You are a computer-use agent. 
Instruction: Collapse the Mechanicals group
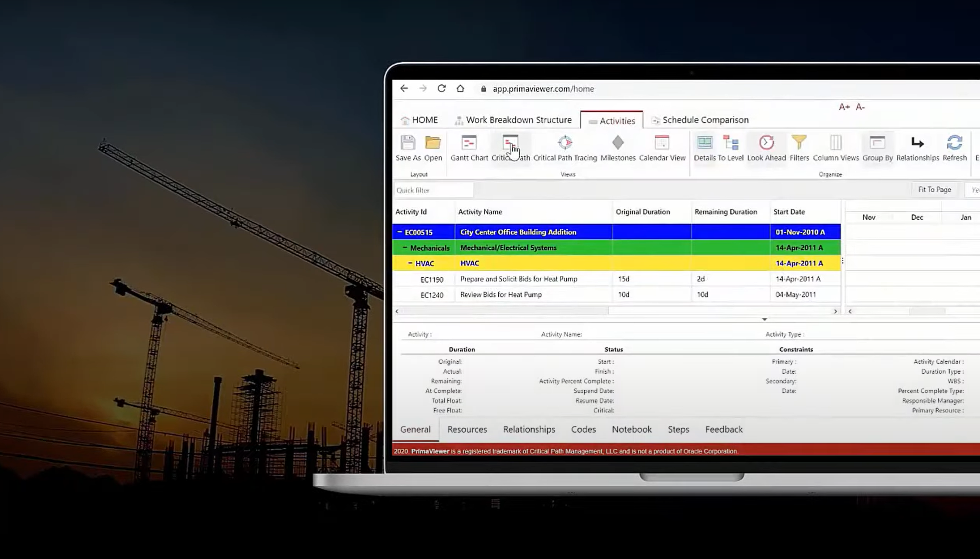pyautogui.click(x=405, y=247)
